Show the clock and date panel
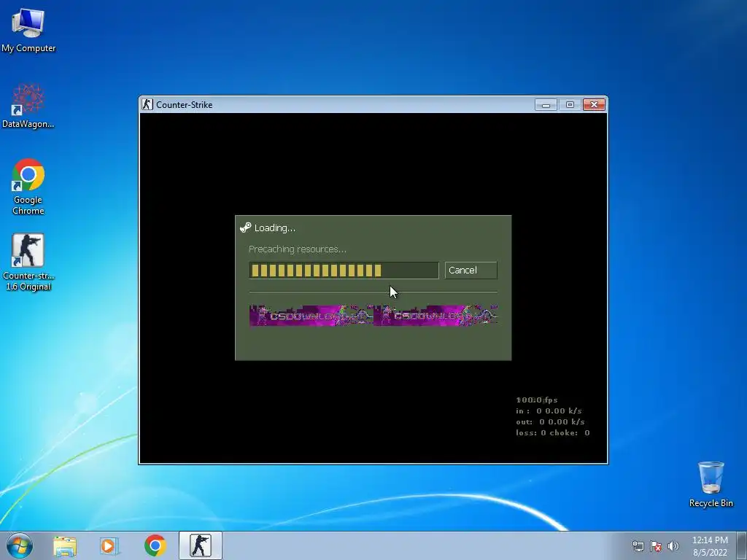The height and width of the screenshot is (560, 747). 710,546
